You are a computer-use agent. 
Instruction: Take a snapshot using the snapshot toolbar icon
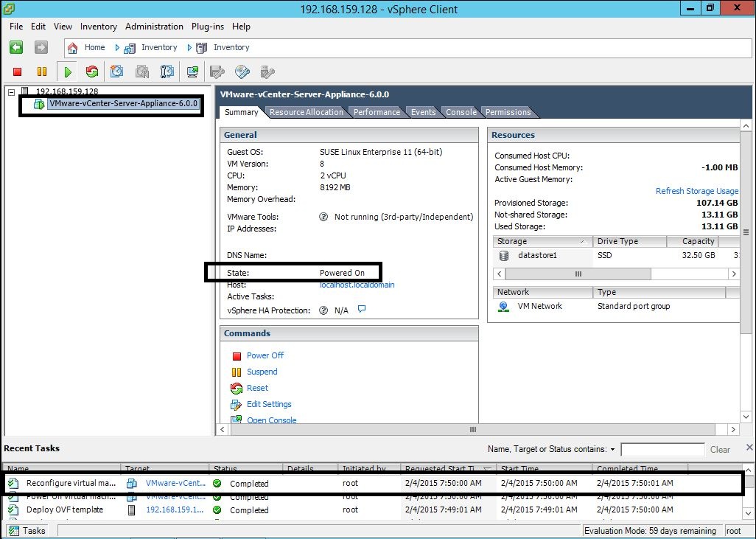click(x=116, y=72)
